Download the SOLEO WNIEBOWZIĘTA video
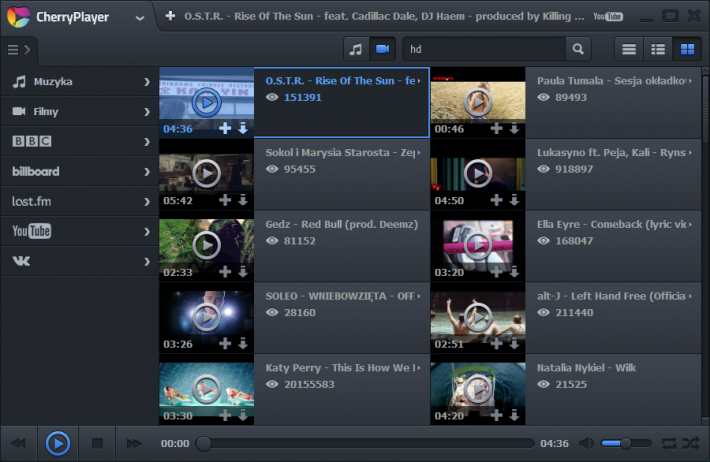The image size is (710, 462). (243, 343)
